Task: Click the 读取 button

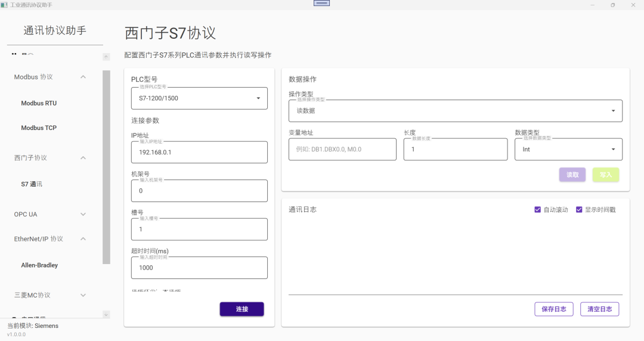Action: [x=572, y=175]
